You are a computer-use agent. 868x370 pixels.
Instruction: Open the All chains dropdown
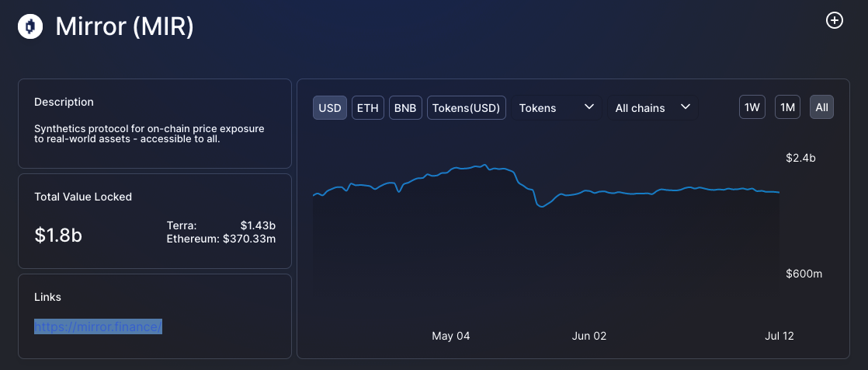653,107
